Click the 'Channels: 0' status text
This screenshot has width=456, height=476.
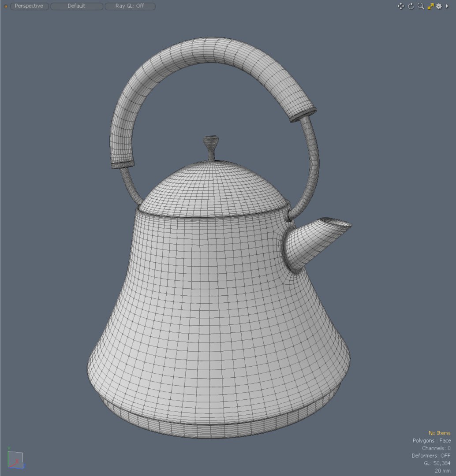[x=436, y=448]
